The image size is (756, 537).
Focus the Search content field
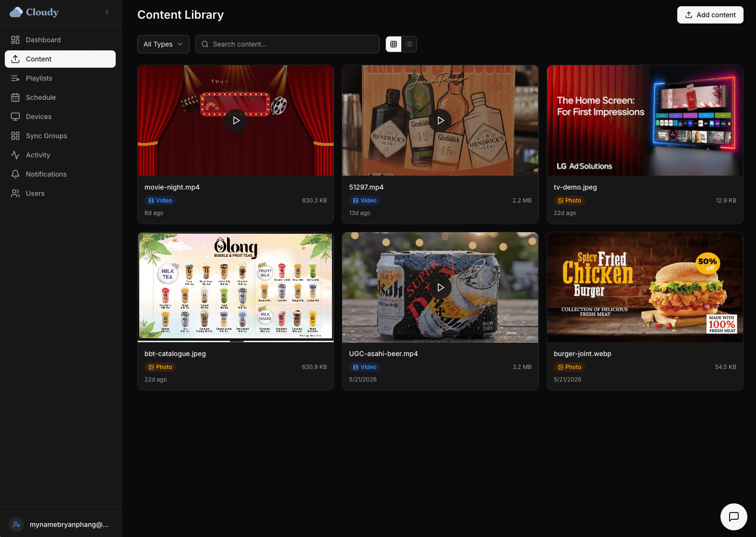click(288, 44)
